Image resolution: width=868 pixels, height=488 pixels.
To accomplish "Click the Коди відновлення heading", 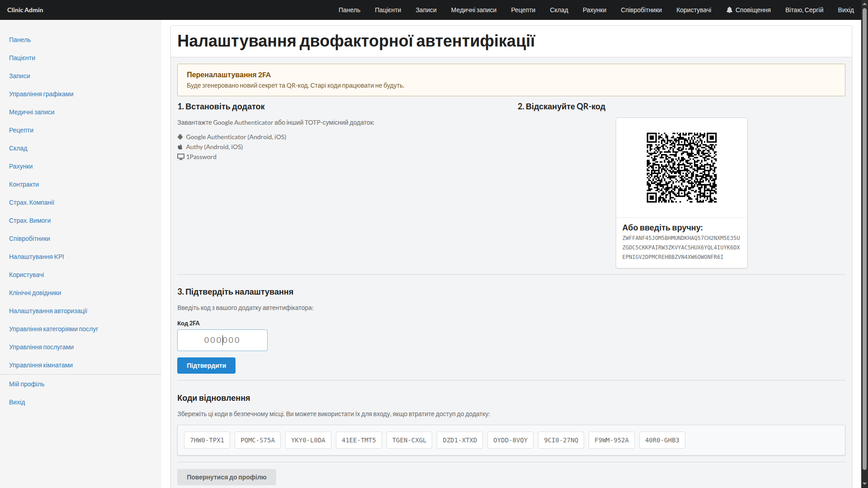I will point(213,398).
